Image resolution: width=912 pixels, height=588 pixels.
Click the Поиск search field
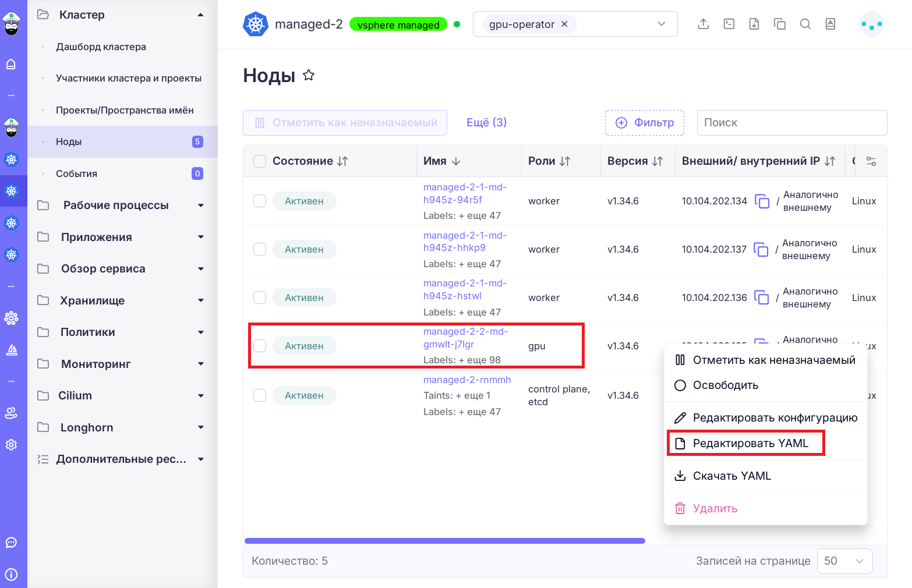792,123
